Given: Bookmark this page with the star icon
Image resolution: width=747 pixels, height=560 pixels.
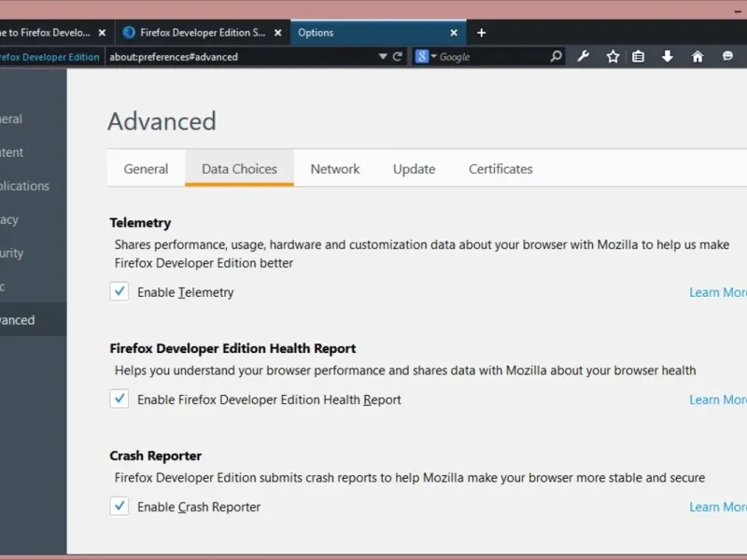Looking at the screenshot, I should [x=613, y=56].
